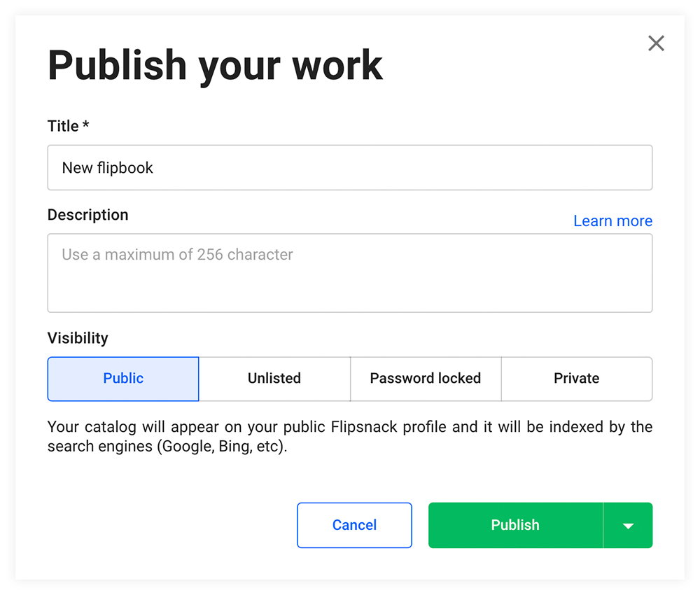Choose Password locked visibility

coord(425,379)
